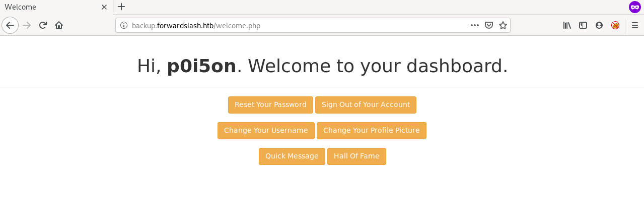Sign Out of Your Account
Viewport: 644px width, 217px height.
pyautogui.click(x=366, y=105)
